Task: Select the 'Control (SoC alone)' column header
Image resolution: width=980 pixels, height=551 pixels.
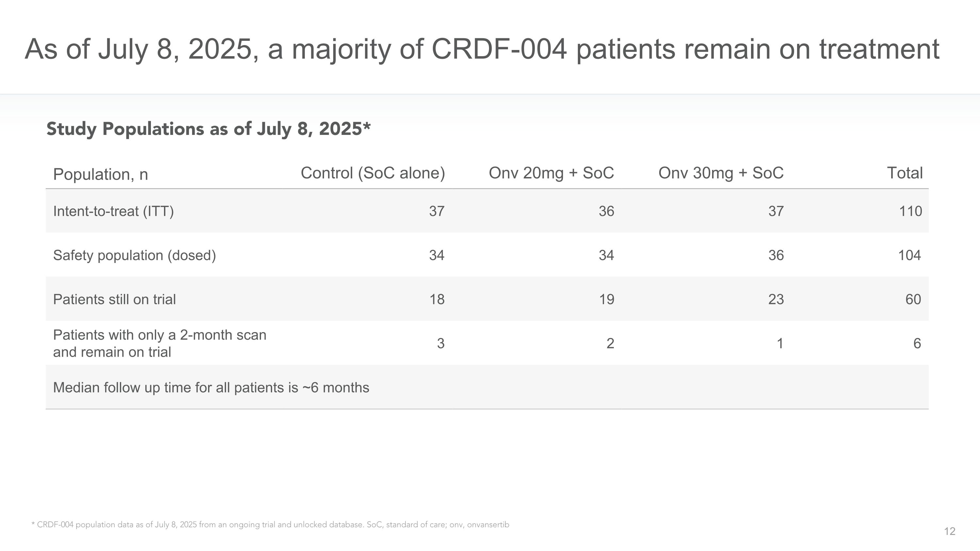Action: tap(372, 173)
